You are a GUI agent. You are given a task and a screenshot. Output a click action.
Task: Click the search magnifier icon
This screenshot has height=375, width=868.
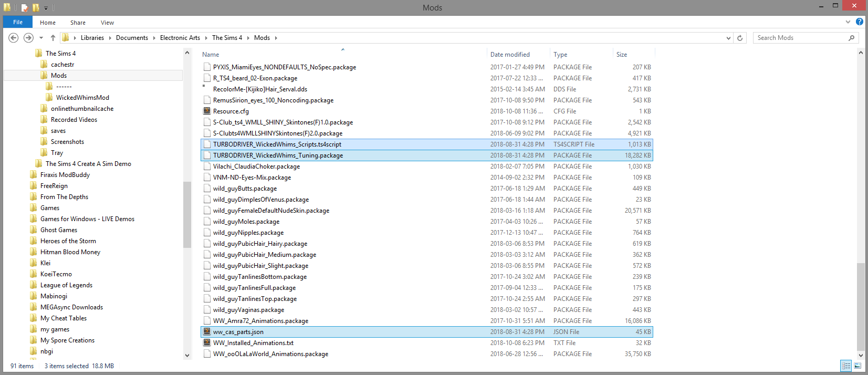point(852,38)
